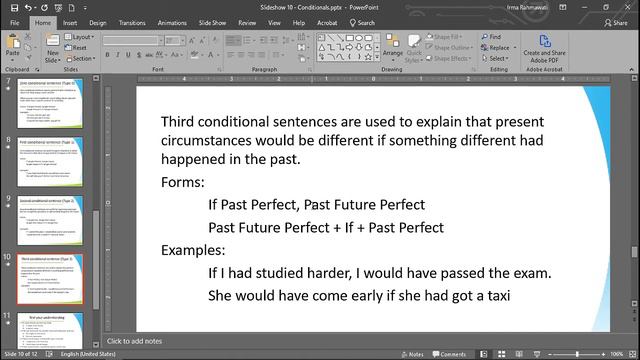Open spell check icon in status bar
This screenshot has height=360, width=640.
coord(49,354)
